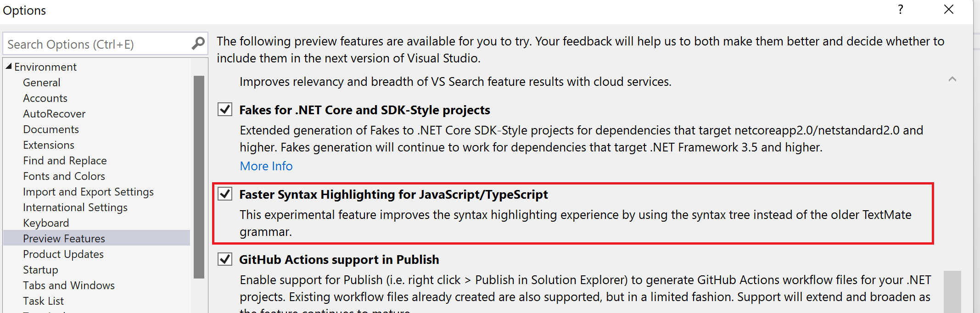The height and width of the screenshot is (313, 980).
Task: Open Accounts settings
Action: [x=45, y=98]
